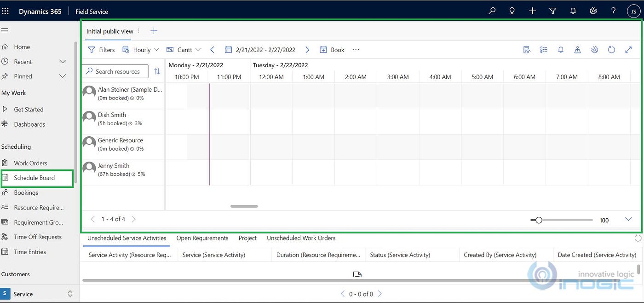Open the JS user account avatar
Screen dimensions: 644x303
tap(633, 11)
